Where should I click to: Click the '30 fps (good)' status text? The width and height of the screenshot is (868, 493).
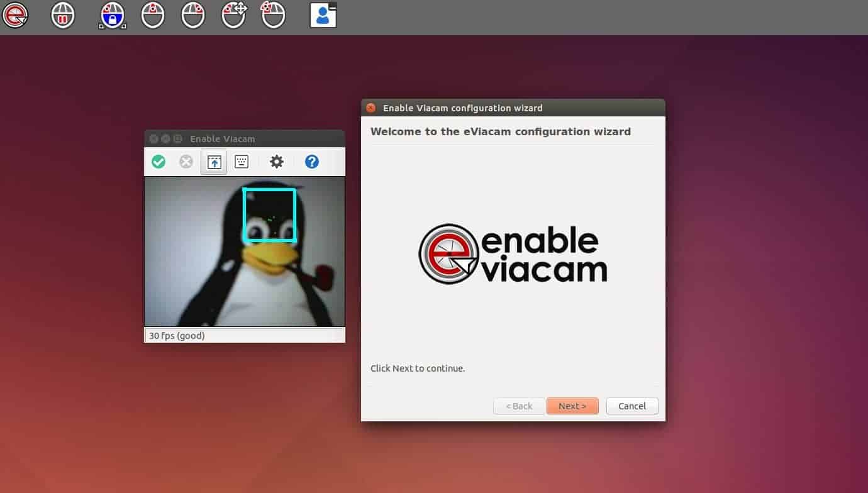point(177,336)
